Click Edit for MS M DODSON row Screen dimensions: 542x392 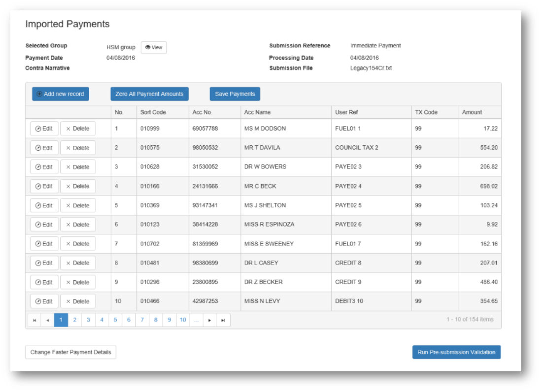point(44,129)
